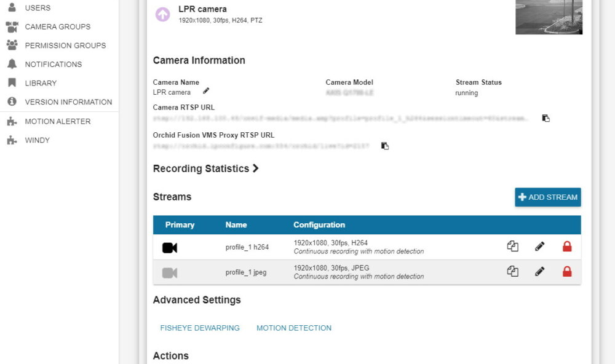Open Motion Detection settings
Screen dimensions: 615x364
(294, 328)
